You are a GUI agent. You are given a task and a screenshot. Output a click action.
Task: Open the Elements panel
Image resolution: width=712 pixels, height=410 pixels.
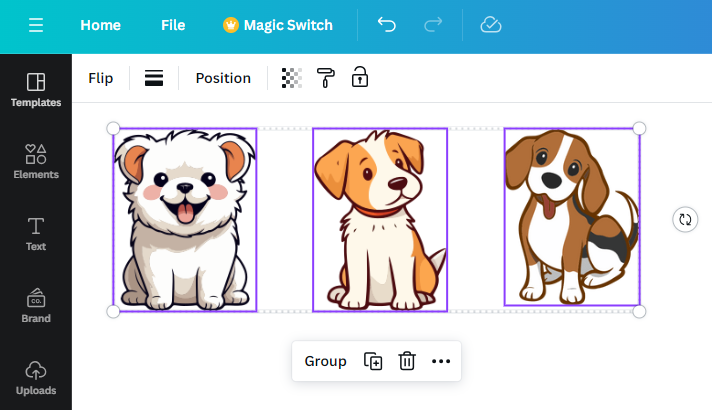click(x=36, y=161)
